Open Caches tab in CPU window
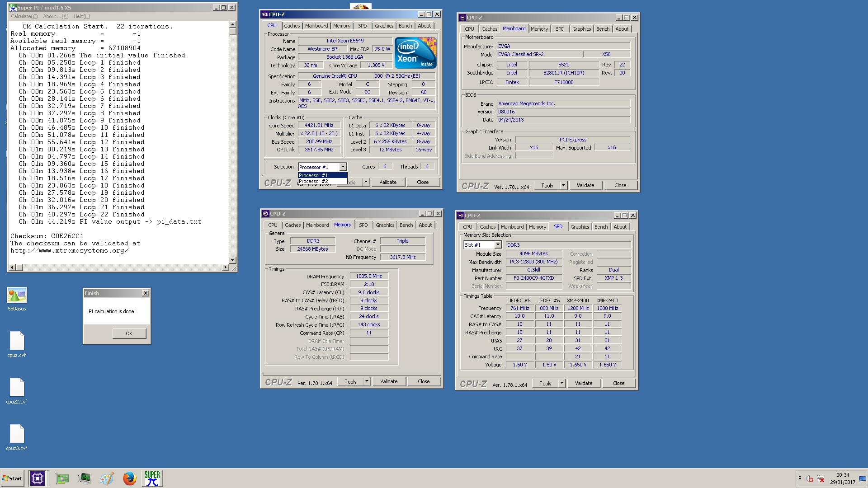The image size is (868, 488). (x=292, y=26)
